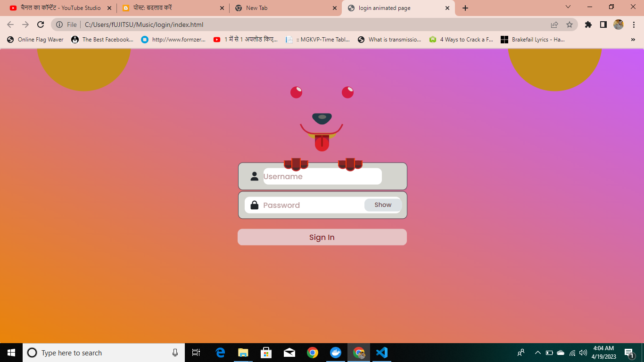Open Microsoft Store from the taskbar
This screenshot has width=644, height=362.
[x=266, y=353]
